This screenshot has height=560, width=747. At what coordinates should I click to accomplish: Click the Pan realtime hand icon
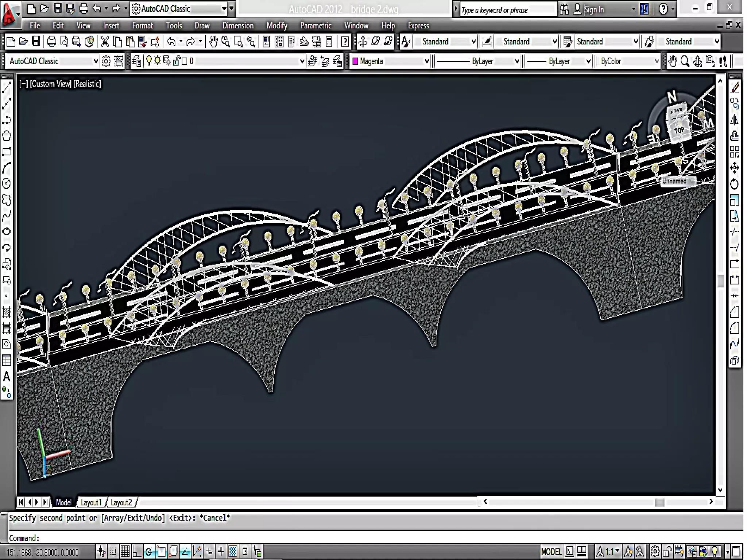click(213, 42)
